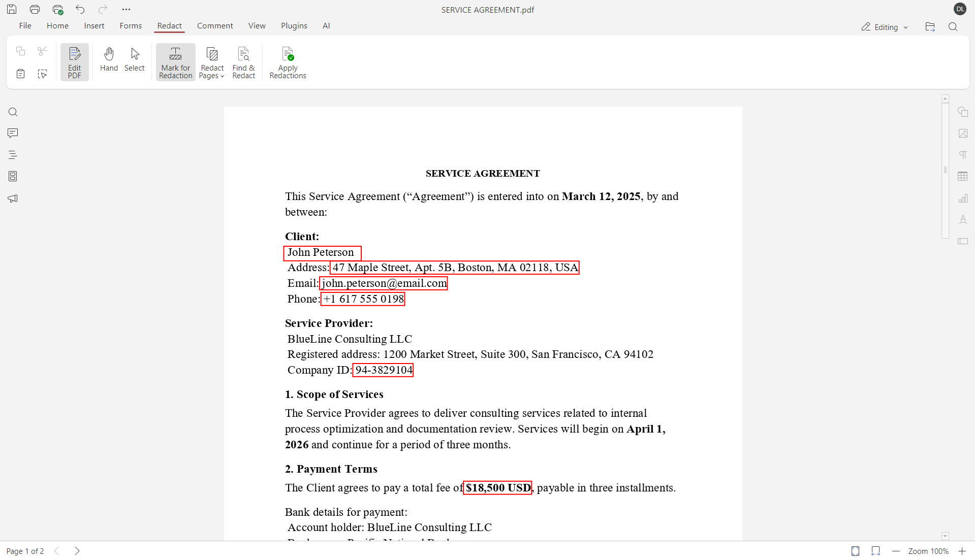The width and height of the screenshot is (975, 560).
Task: Open image settings in the right sidebar
Action: [x=964, y=133]
